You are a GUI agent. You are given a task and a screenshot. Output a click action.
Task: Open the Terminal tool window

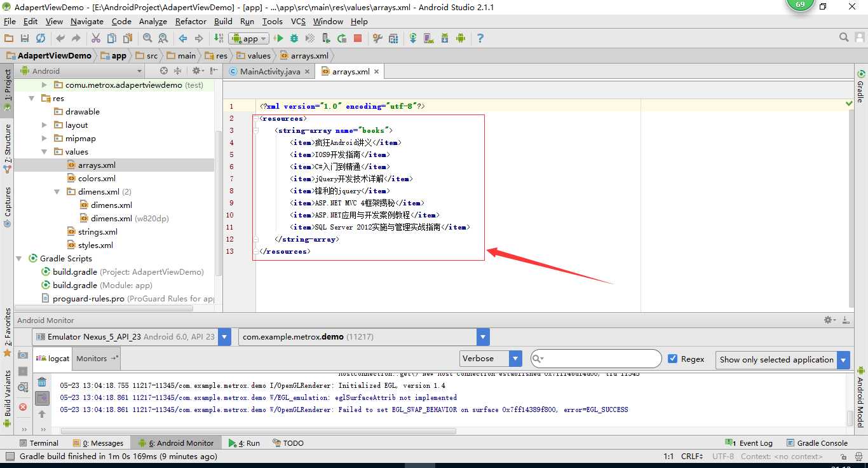pyautogui.click(x=39, y=443)
